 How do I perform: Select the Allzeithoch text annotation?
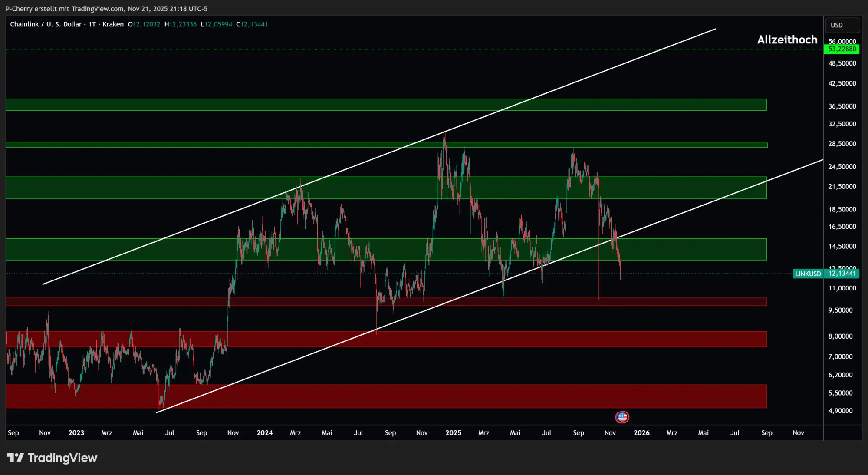787,40
